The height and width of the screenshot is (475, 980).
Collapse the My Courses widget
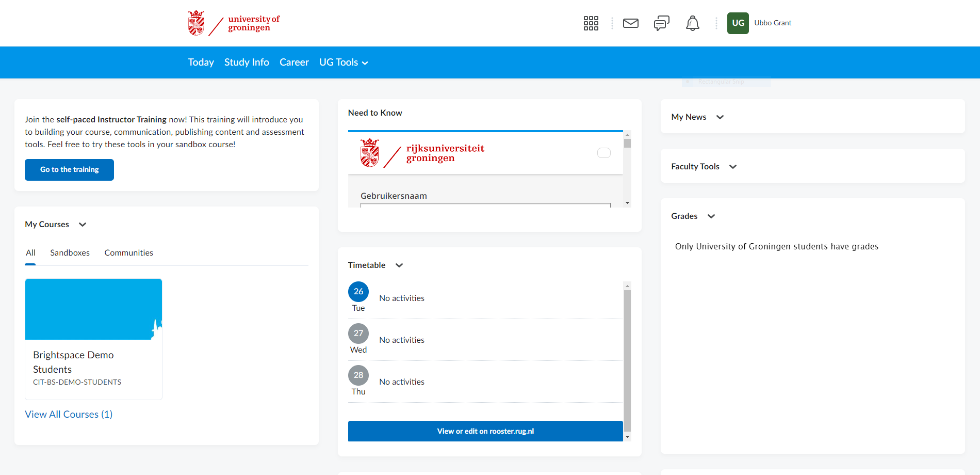tap(83, 225)
